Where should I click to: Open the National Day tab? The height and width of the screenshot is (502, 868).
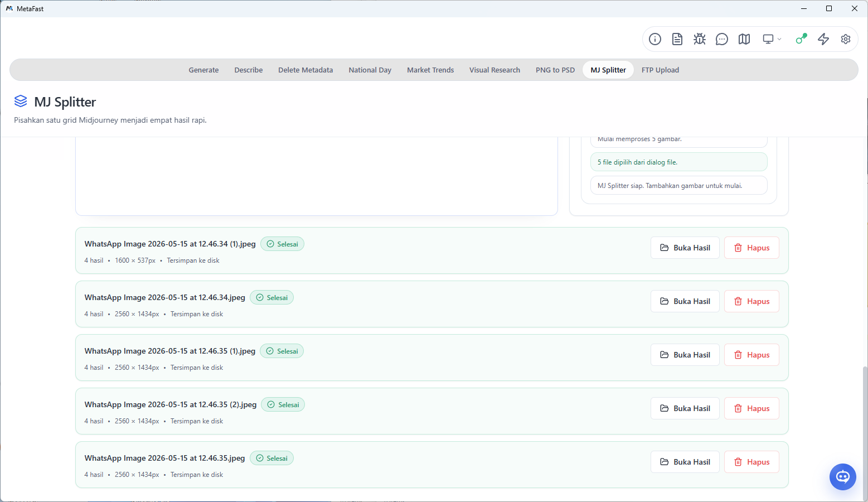(x=370, y=70)
